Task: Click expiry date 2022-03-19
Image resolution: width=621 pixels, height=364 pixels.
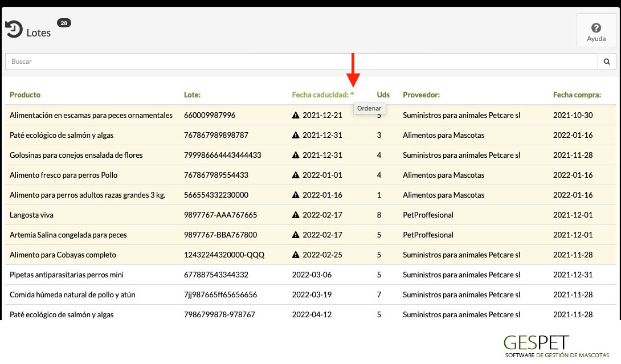Action: (312, 295)
